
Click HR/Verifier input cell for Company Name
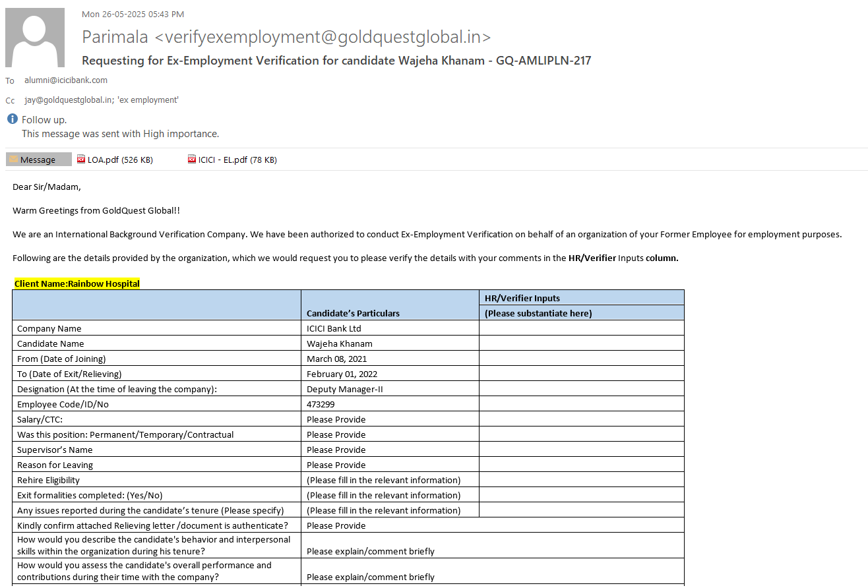pyautogui.click(x=582, y=328)
